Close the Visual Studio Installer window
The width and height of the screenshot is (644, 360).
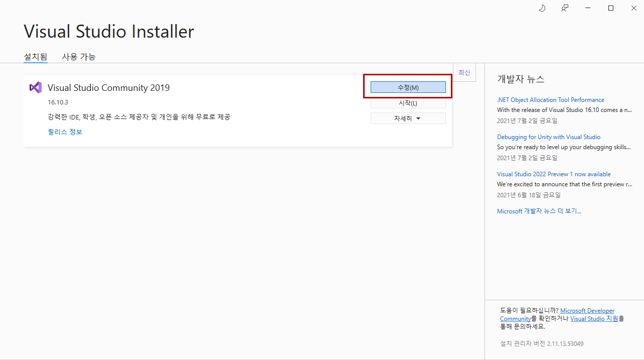pyautogui.click(x=633, y=8)
